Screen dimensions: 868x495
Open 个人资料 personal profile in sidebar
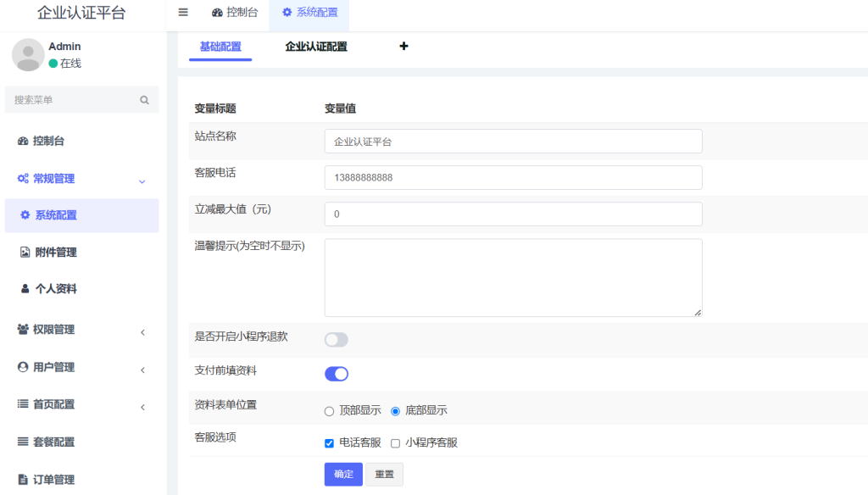25,288
